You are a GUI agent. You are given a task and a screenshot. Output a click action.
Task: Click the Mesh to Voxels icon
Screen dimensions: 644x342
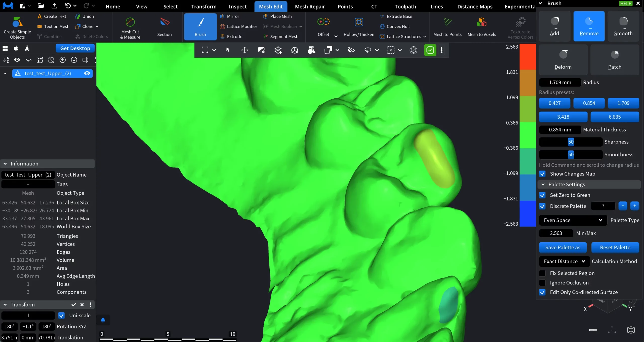pyautogui.click(x=481, y=23)
